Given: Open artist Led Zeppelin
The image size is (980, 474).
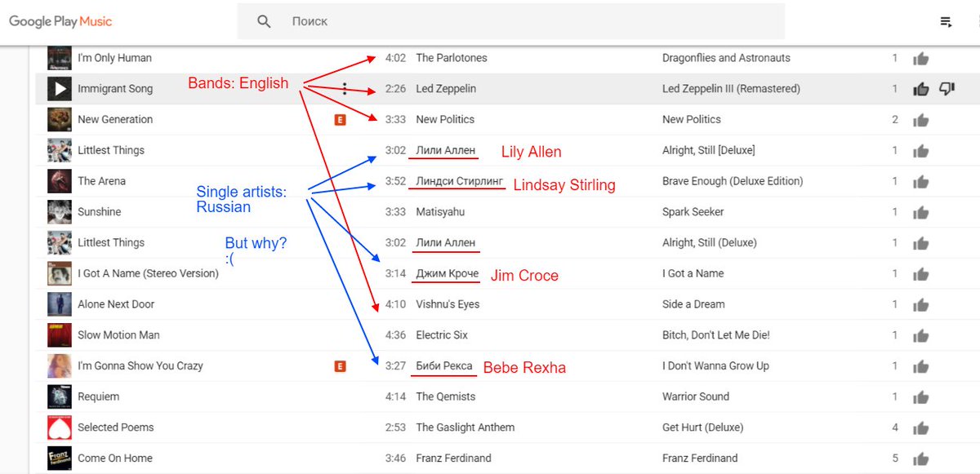Looking at the screenshot, I should (x=446, y=89).
